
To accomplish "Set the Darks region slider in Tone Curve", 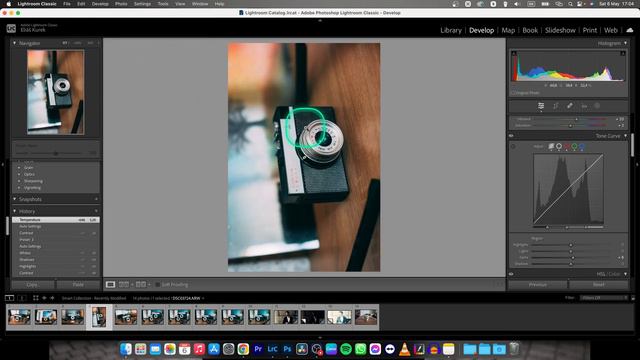I will (x=573, y=258).
